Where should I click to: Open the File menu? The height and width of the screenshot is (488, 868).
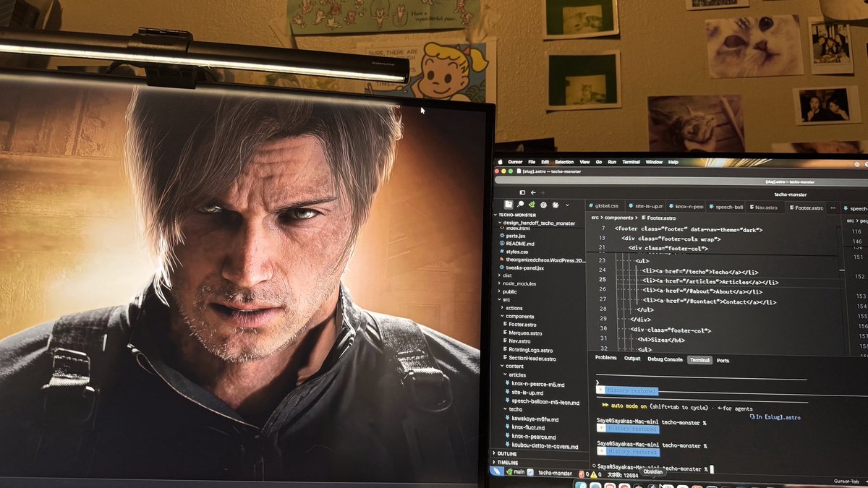coord(532,162)
